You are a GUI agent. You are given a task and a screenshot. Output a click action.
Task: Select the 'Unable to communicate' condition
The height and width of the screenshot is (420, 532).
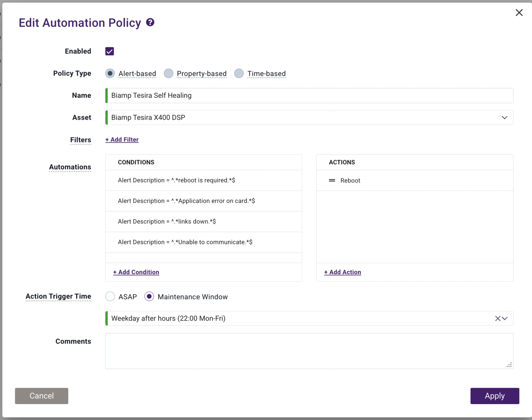(204, 242)
